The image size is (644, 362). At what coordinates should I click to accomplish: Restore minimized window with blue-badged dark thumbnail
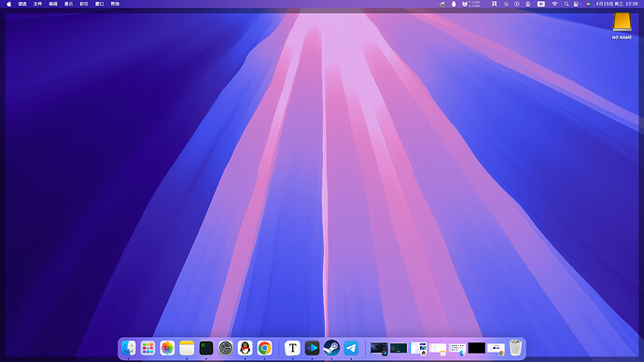[379, 348]
